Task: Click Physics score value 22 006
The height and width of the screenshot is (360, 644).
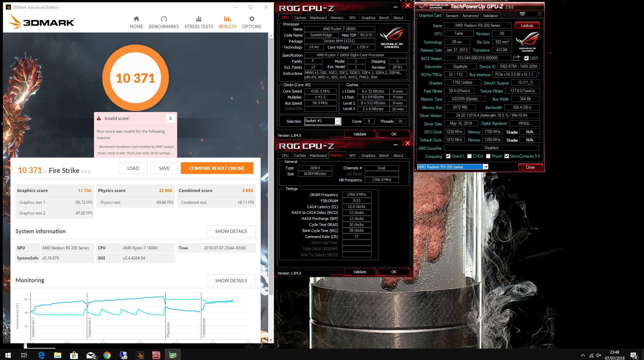Action: pos(165,190)
